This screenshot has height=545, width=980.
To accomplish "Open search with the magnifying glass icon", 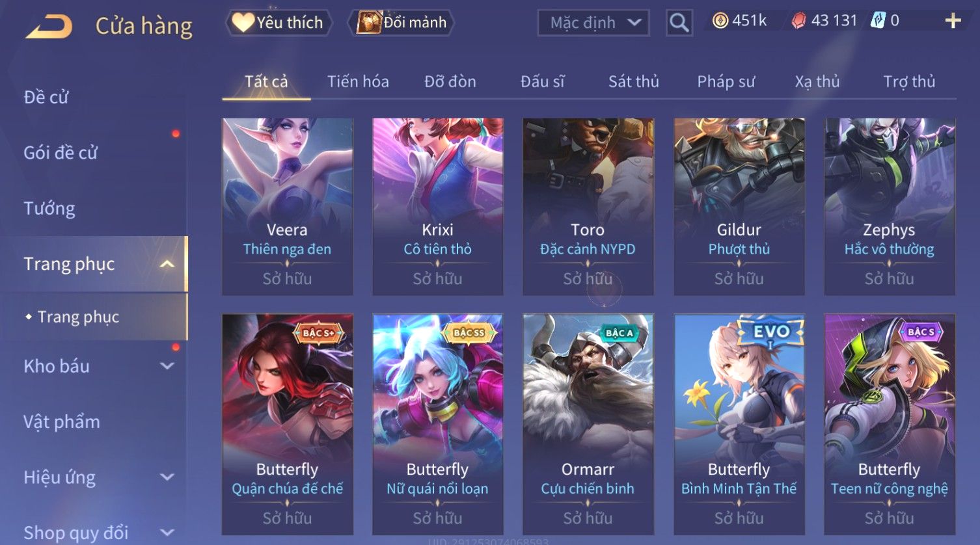I will click(679, 23).
